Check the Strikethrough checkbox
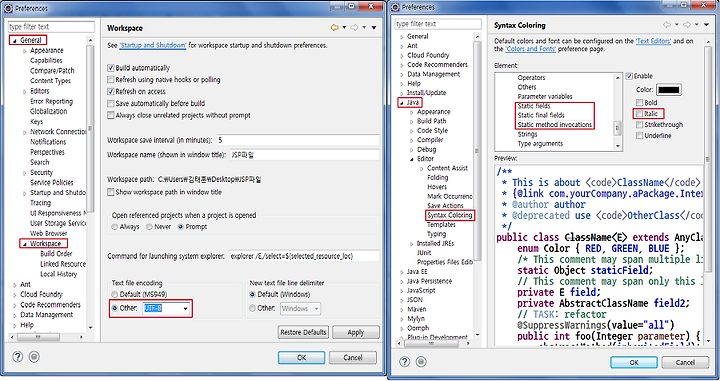The image size is (720, 381). point(639,124)
